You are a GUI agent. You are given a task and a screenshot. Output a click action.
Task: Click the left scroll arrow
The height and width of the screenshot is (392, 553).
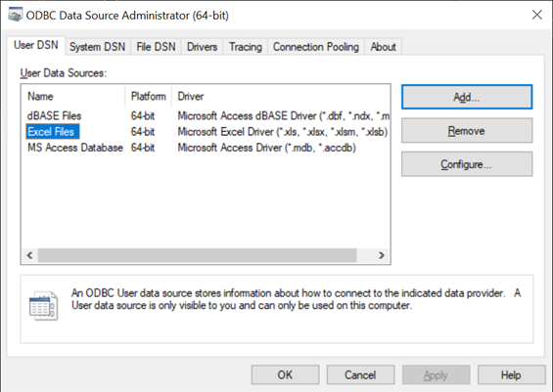point(29,255)
